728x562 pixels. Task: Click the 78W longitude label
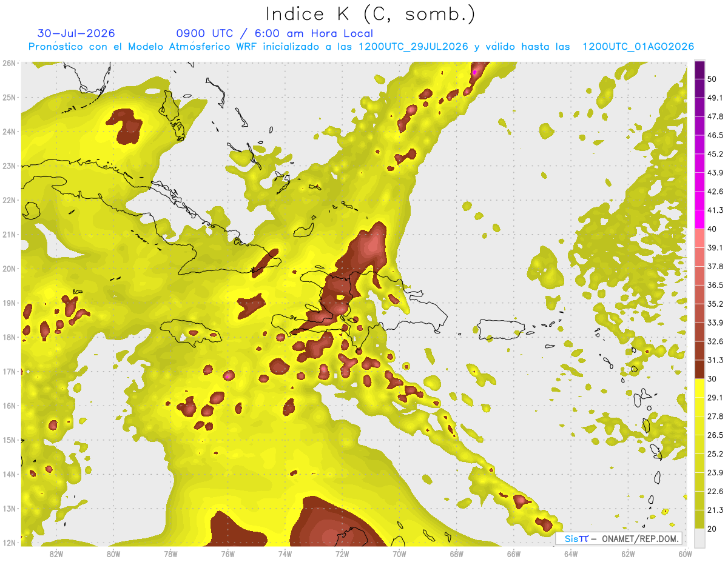170,554
